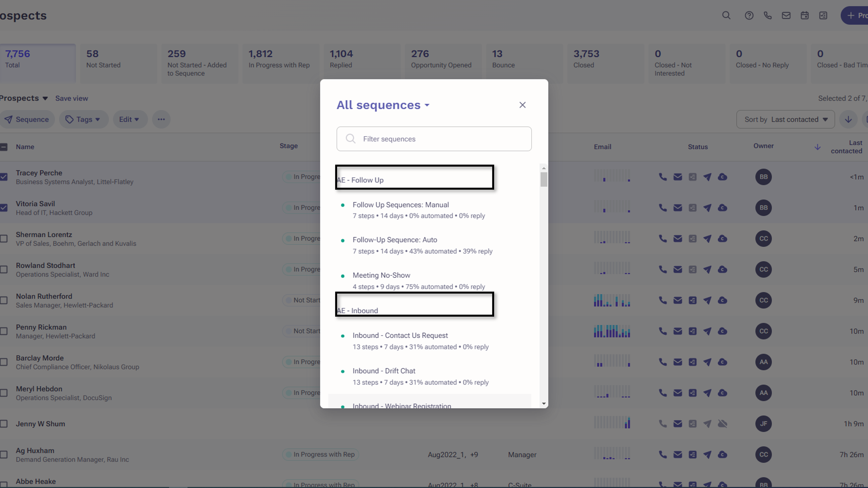This screenshot has height=488, width=868.
Task: Open the tasks icon in the top bar
Action: click(x=823, y=15)
